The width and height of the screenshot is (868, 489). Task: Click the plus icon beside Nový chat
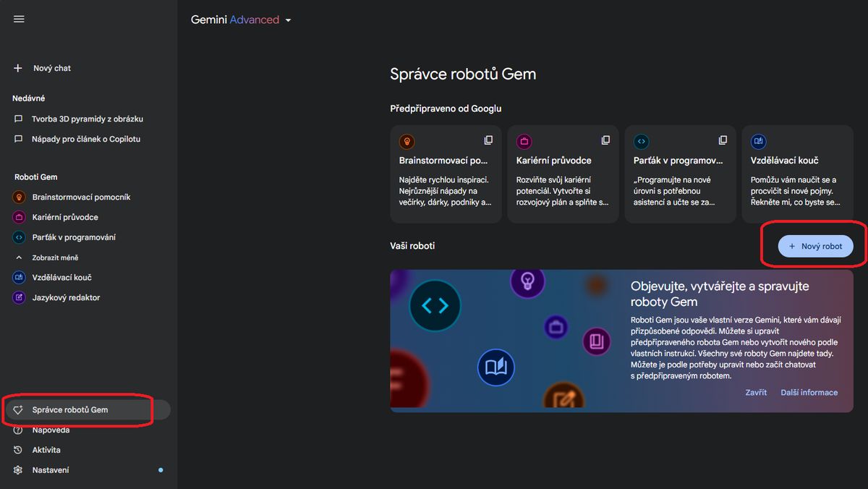[18, 68]
